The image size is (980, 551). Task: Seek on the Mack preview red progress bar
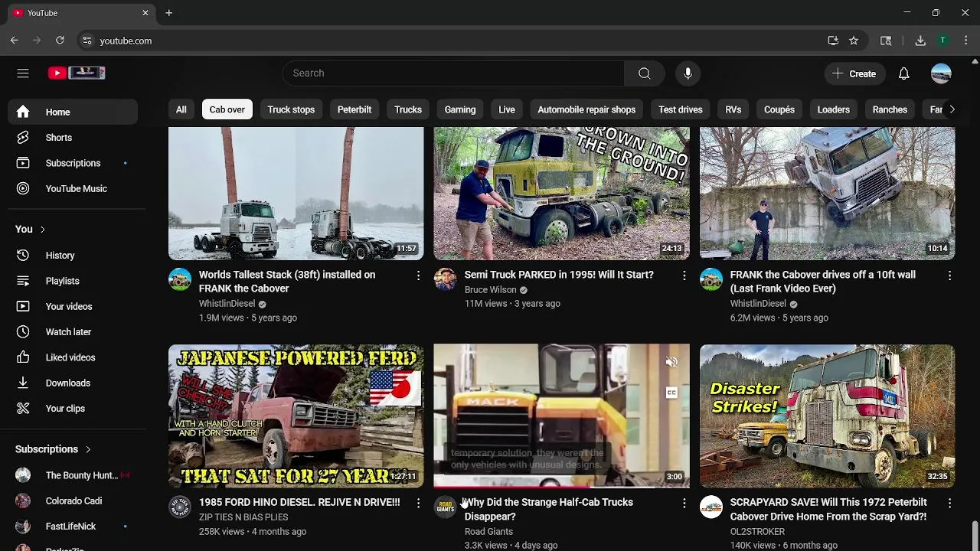(x=561, y=486)
